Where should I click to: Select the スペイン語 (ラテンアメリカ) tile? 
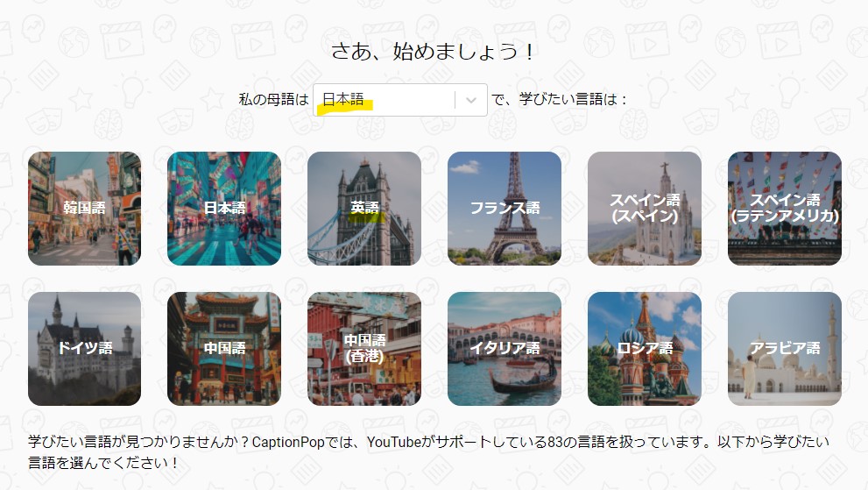tap(785, 209)
